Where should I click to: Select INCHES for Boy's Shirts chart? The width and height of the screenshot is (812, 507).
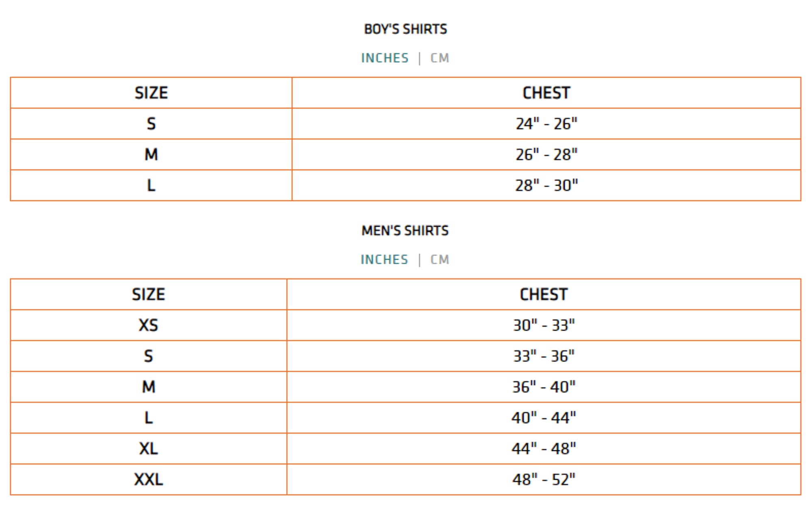click(384, 58)
